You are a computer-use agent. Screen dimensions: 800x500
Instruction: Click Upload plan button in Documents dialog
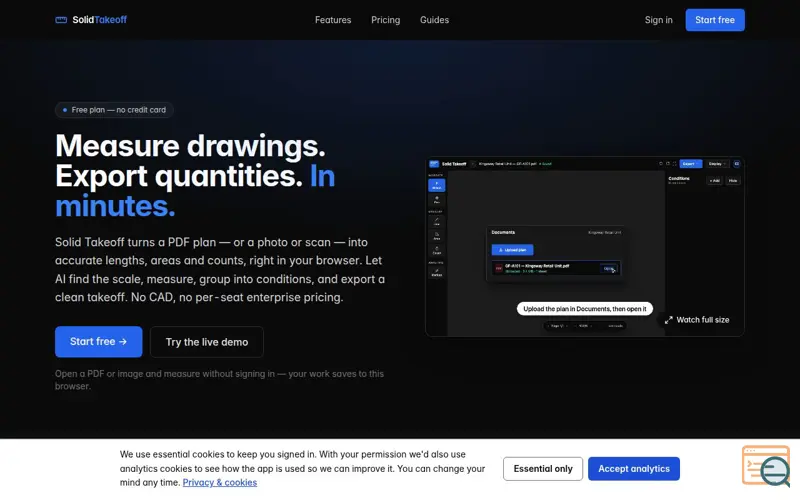coord(512,250)
